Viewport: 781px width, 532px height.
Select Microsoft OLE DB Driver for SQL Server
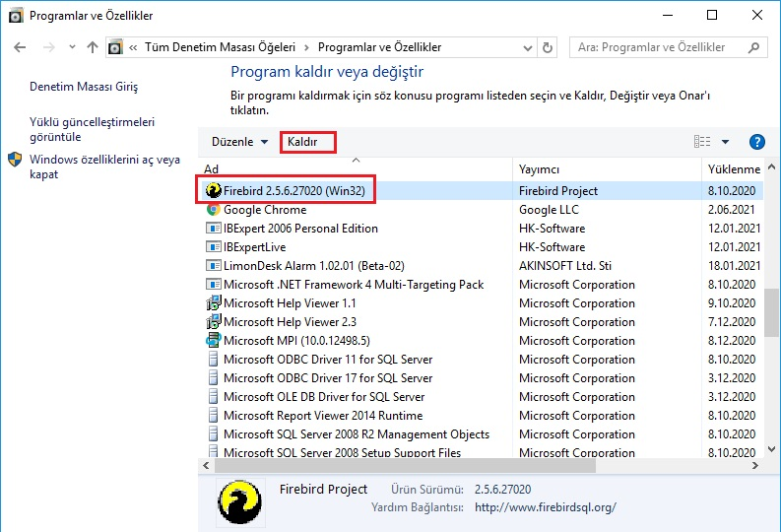click(324, 396)
